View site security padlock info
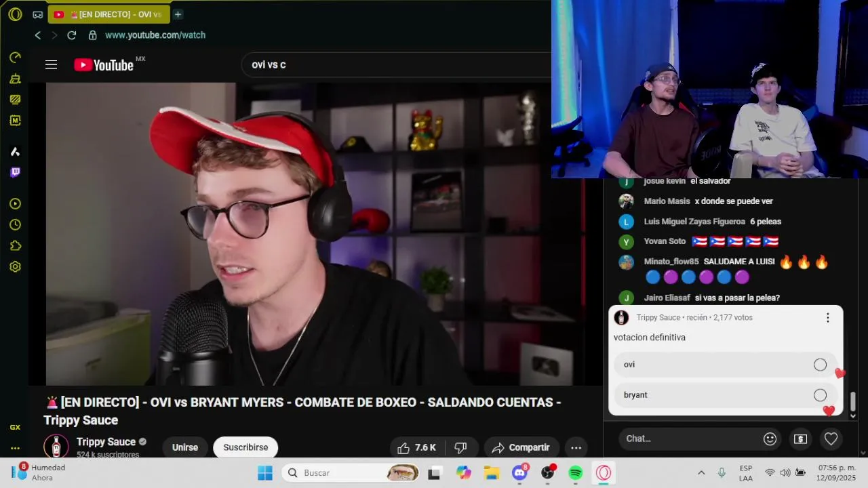 (x=92, y=35)
